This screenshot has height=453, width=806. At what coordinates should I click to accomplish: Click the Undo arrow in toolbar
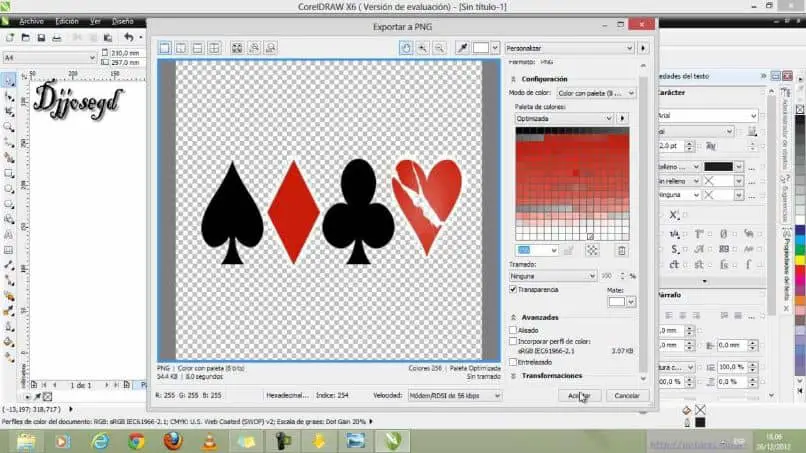click(x=129, y=37)
